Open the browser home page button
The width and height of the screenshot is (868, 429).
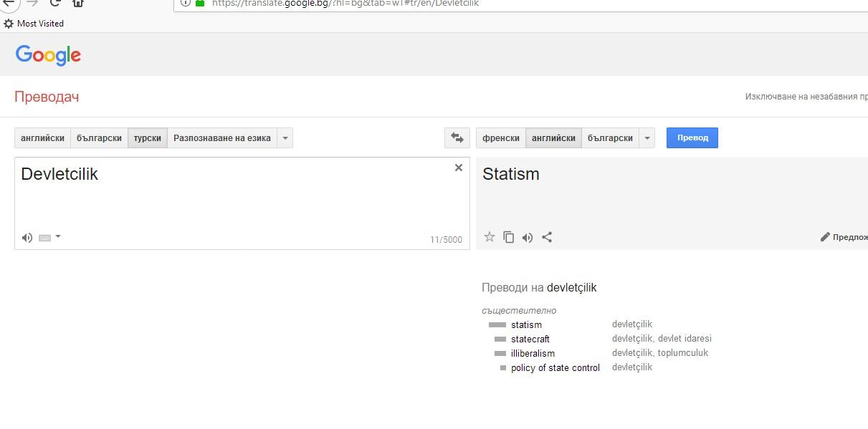pyautogui.click(x=78, y=3)
